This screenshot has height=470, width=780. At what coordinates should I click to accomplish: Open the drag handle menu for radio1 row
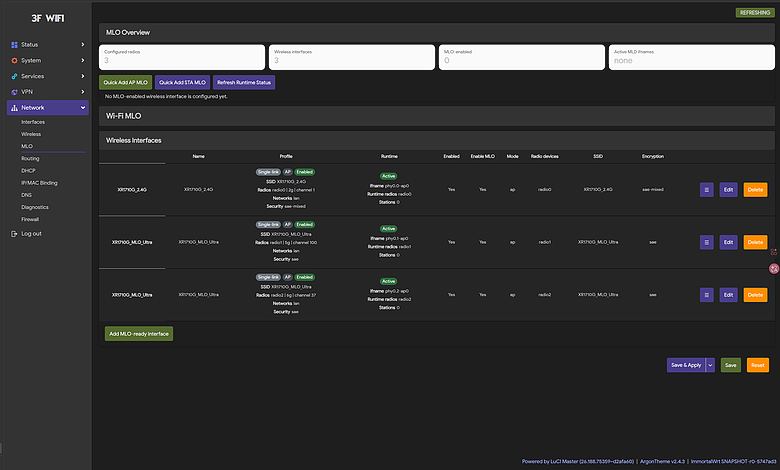pos(706,242)
